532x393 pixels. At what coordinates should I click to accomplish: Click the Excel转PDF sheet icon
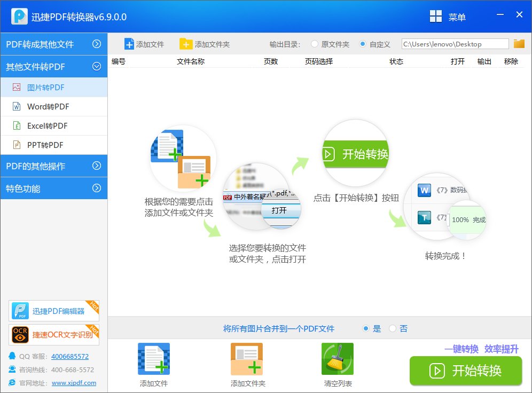coord(16,125)
